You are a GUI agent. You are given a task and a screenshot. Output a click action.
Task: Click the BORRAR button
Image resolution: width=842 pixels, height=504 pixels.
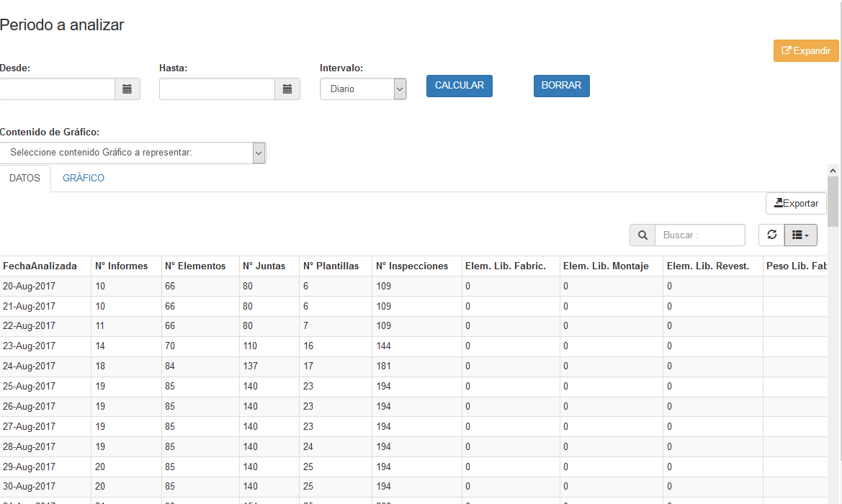point(561,86)
